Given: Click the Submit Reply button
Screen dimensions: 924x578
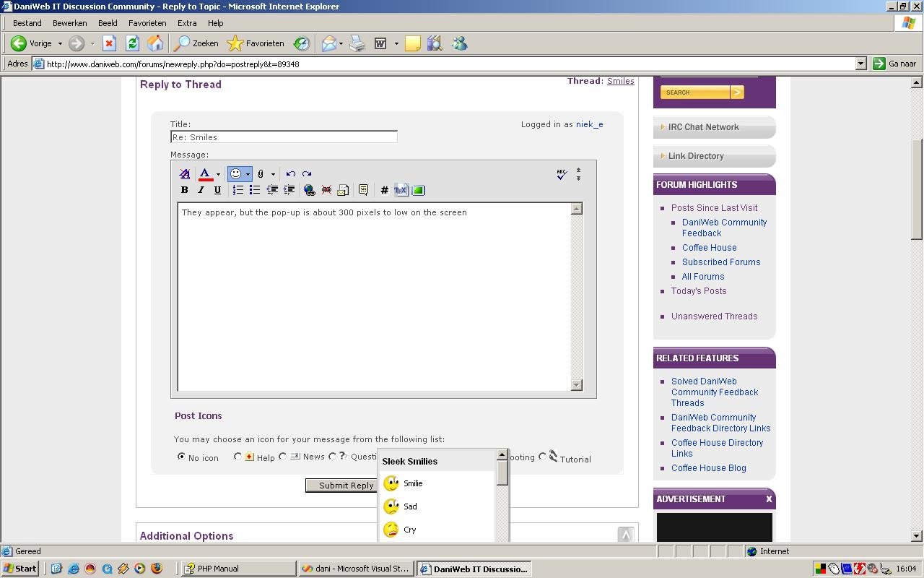Looking at the screenshot, I should [x=341, y=486].
